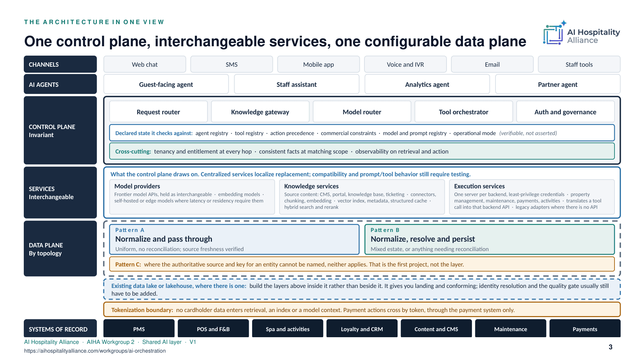Viewport: 644px width, 362px height.
Task: Select the Maintenance system box
Action: [x=511, y=328]
